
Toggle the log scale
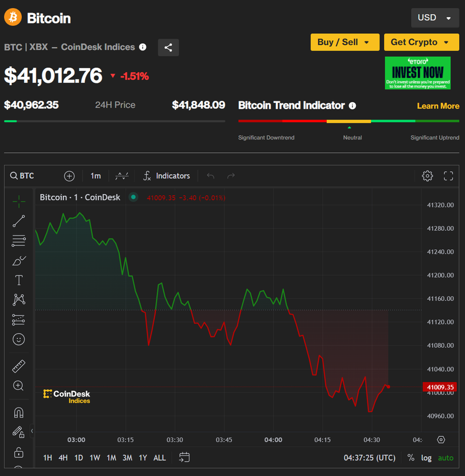pyautogui.click(x=426, y=458)
